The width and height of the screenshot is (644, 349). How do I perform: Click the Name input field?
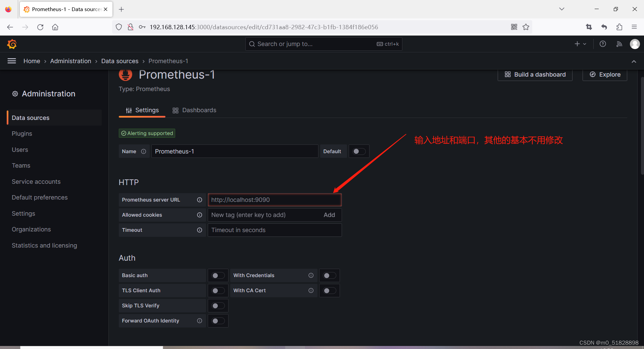(235, 151)
